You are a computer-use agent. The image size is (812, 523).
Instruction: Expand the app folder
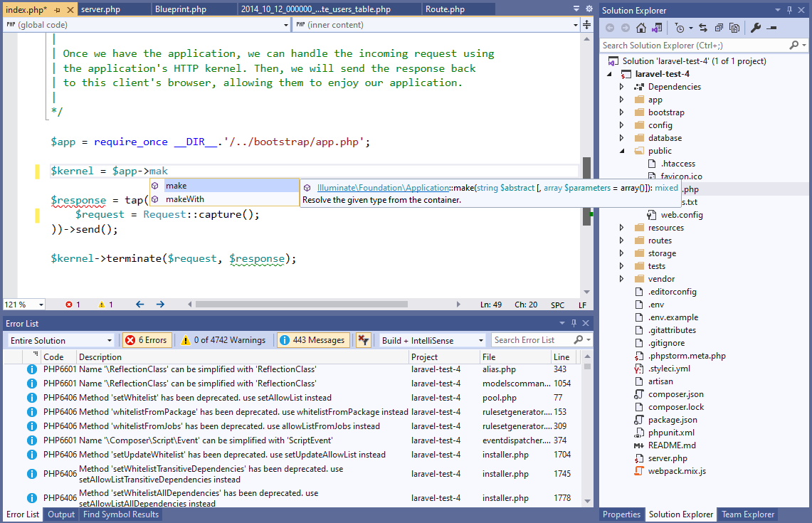622,100
